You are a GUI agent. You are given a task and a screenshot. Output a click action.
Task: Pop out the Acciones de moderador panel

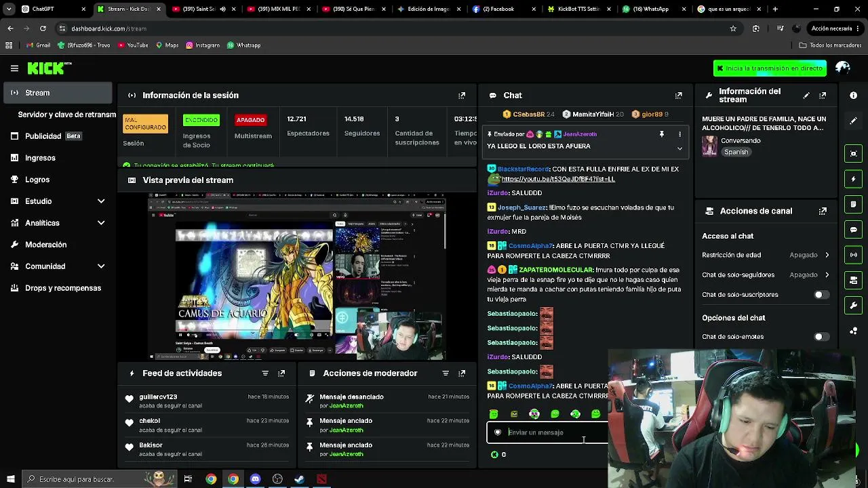click(462, 373)
